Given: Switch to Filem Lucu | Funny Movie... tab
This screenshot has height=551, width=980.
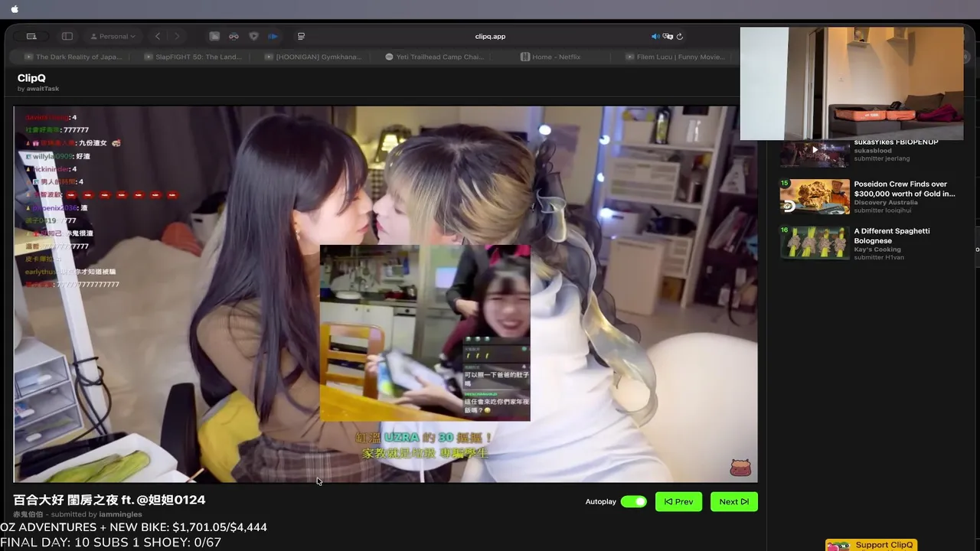Looking at the screenshot, I should point(674,57).
